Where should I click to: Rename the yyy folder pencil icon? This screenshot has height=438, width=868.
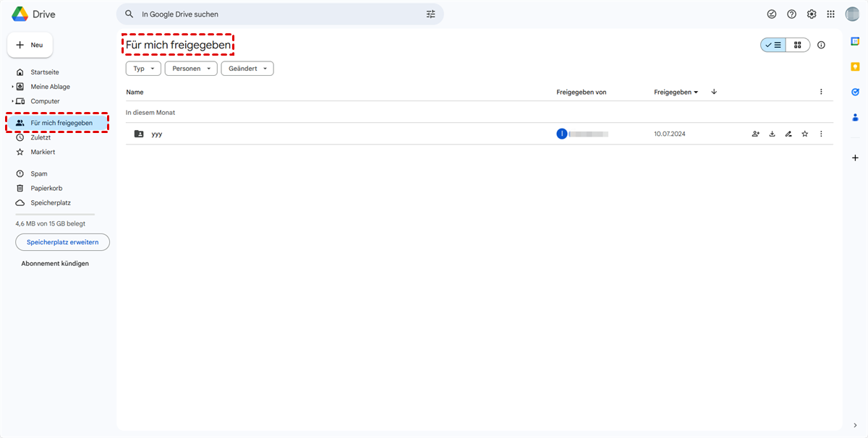click(x=788, y=134)
